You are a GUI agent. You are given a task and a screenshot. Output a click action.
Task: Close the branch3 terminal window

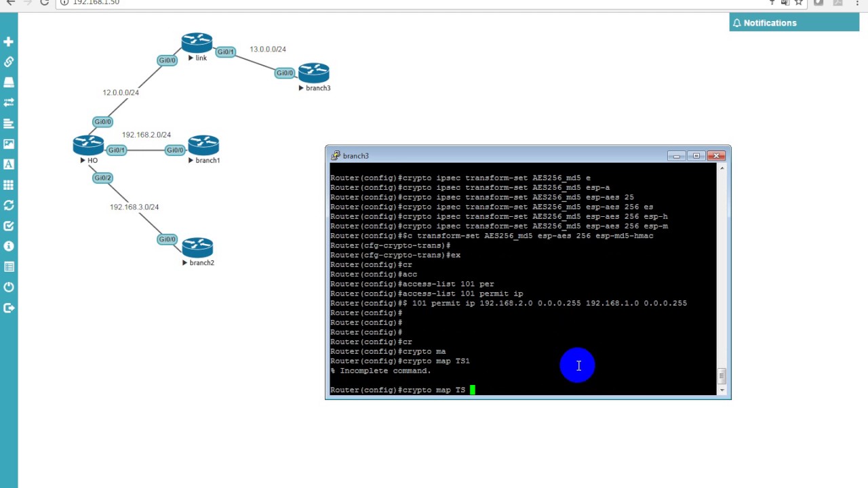point(716,156)
